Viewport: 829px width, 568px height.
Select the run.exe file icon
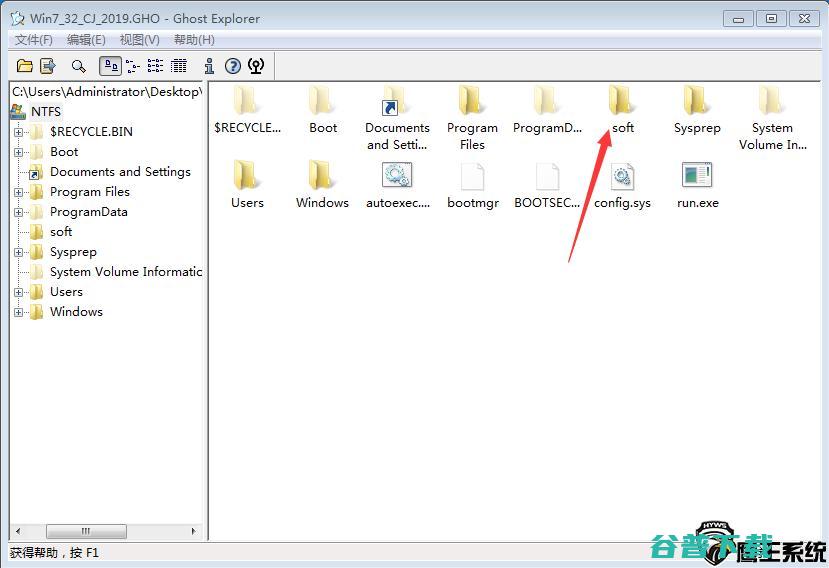[x=697, y=177]
